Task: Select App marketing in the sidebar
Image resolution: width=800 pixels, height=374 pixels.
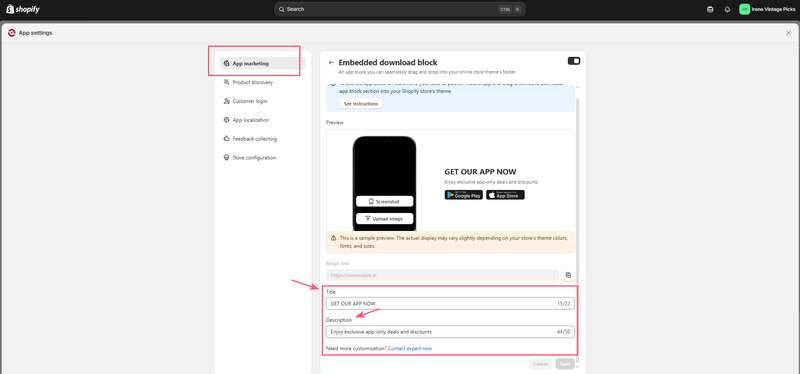Action: point(263,63)
